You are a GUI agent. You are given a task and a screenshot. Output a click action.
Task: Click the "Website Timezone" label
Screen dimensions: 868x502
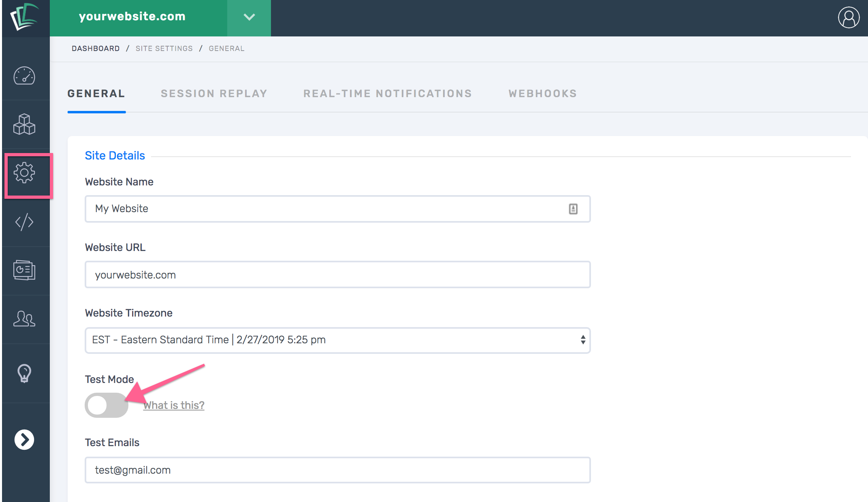coord(129,313)
